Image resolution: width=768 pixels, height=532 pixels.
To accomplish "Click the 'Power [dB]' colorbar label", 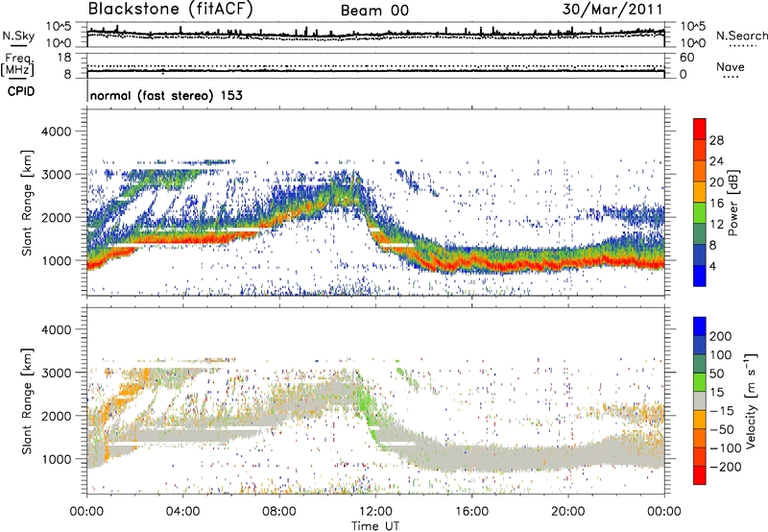I will click(733, 203).
